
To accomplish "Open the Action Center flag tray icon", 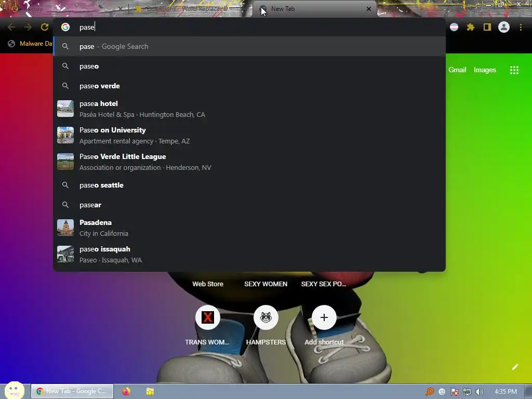I will [x=454, y=392].
